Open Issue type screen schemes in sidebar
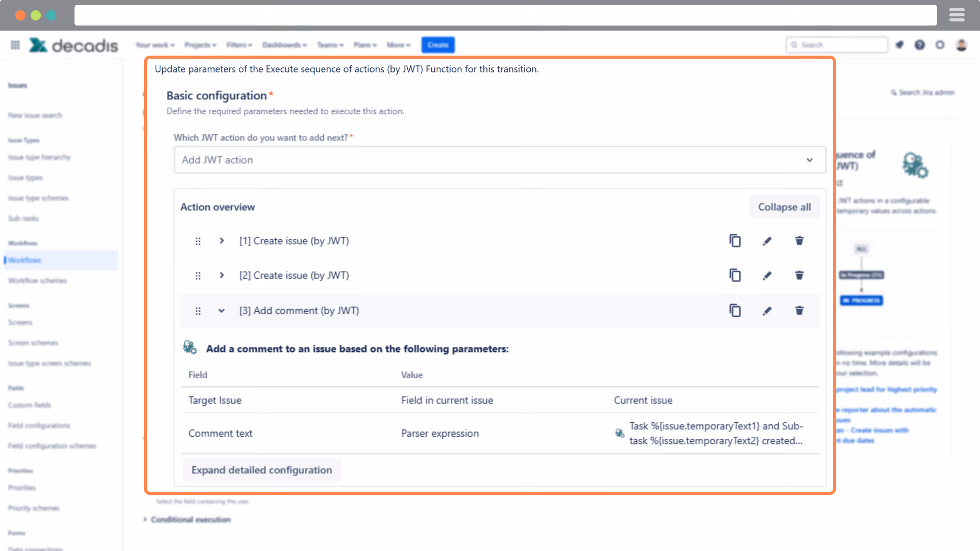980x551 pixels. point(50,363)
